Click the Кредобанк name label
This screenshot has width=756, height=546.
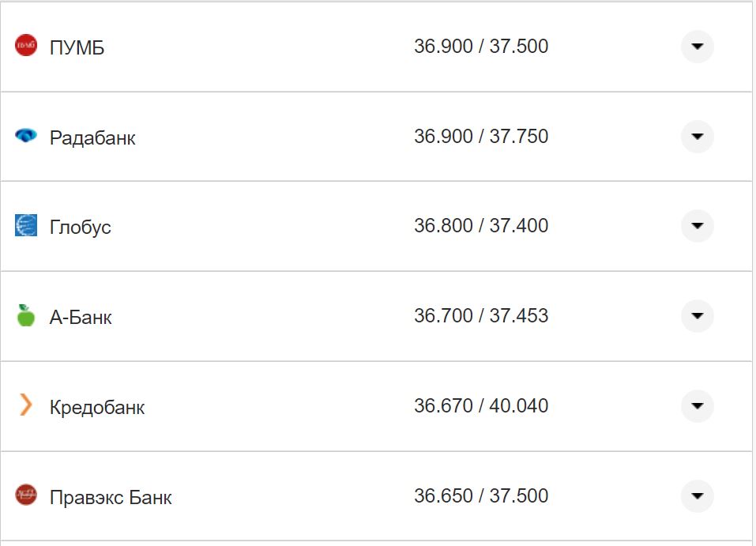tap(97, 408)
